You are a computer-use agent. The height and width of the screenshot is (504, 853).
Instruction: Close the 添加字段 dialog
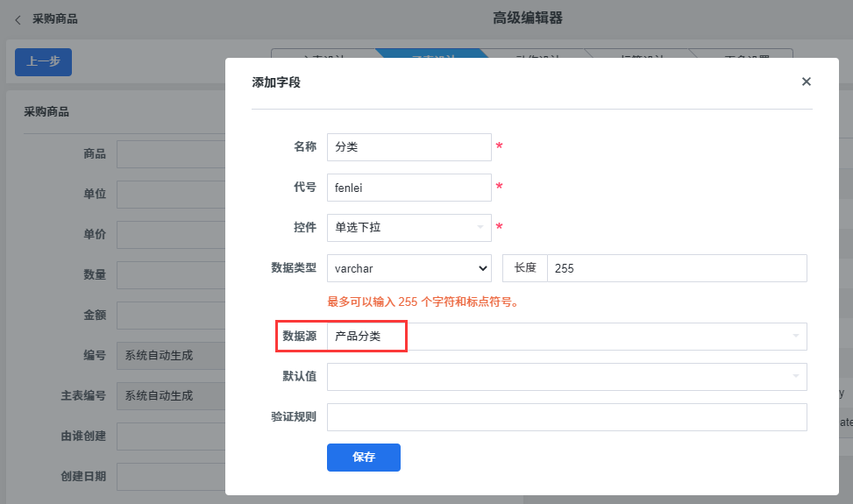(807, 82)
